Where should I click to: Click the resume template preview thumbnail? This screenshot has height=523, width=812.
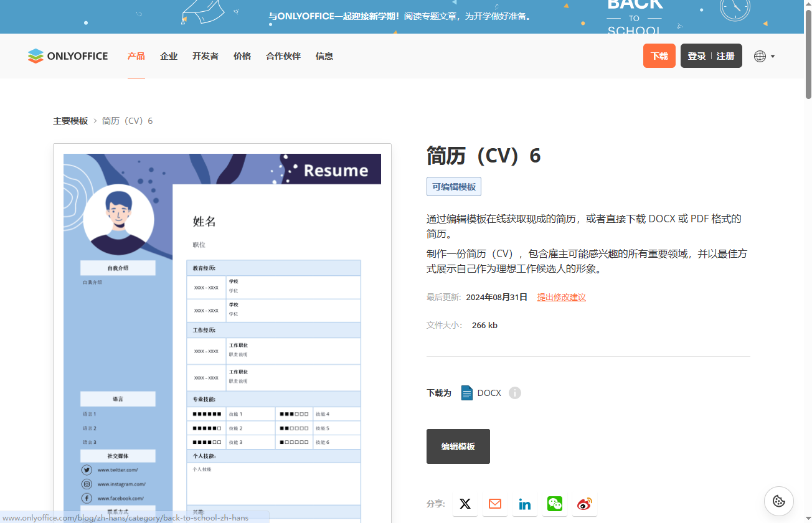[222, 333]
